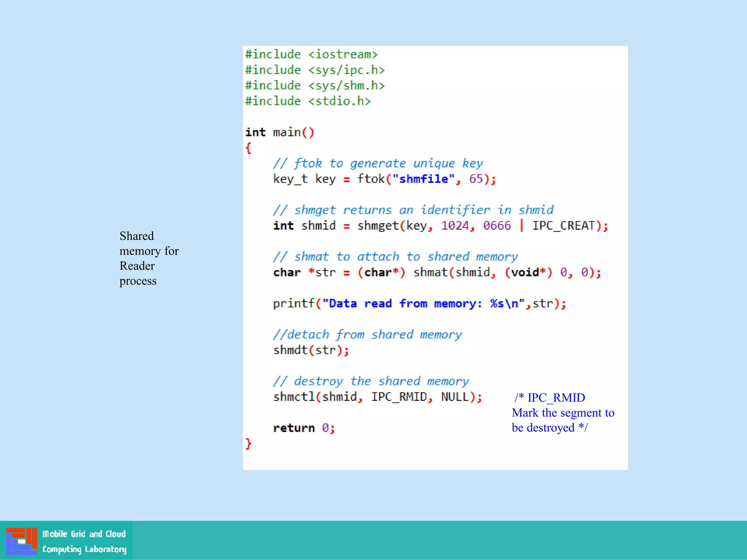Select the '#include <sys/ipc.h>' line

pyautogui.click(x=315, y=70)
